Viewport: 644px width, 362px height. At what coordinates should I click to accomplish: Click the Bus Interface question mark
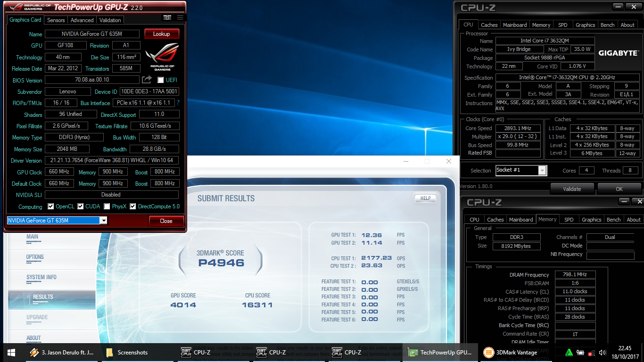click(x=178, y=102)
